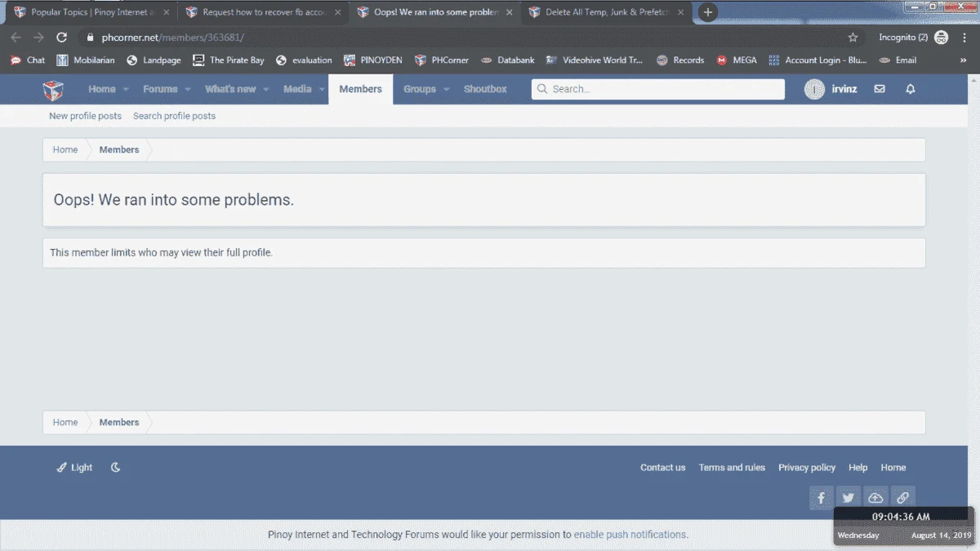Image resolution: width=980 pixels, height=551 pixels.
Task: Click the Incognito (2) indicator
Action: point(913,38)
